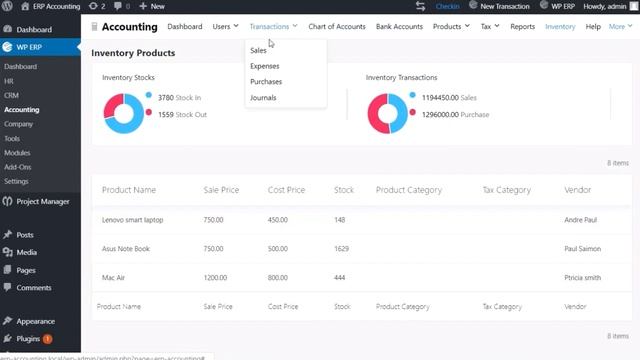
Task: Click the Accounting header calculator icon
Action: (94, 27)
